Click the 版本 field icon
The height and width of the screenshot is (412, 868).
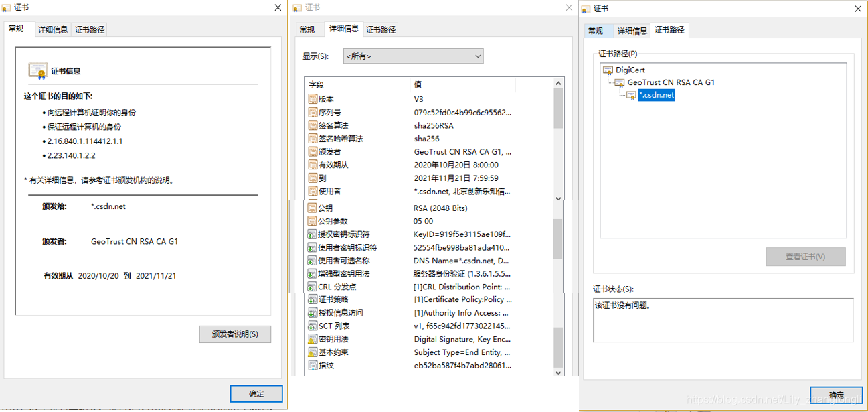(312, 99)
